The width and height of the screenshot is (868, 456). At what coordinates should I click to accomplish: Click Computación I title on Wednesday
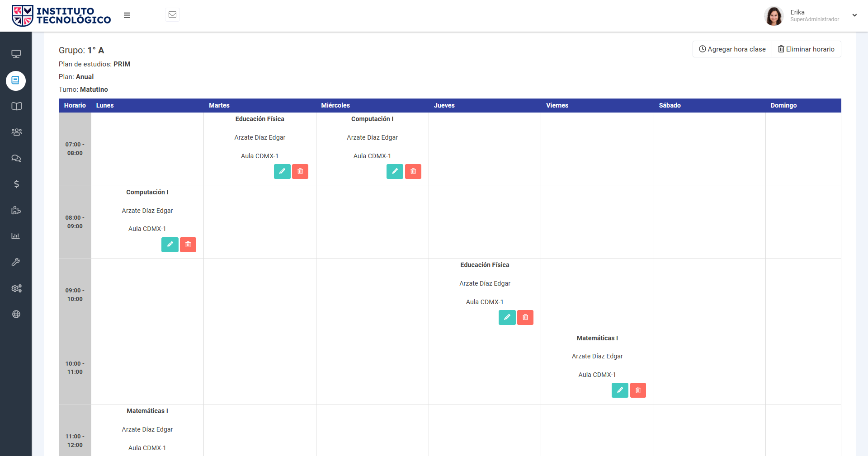[373, 119]
